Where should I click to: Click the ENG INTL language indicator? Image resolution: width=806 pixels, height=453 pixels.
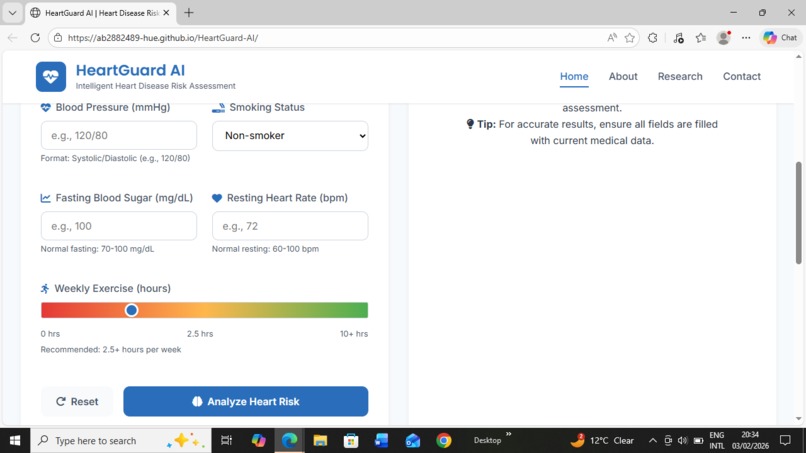(717, 441)
